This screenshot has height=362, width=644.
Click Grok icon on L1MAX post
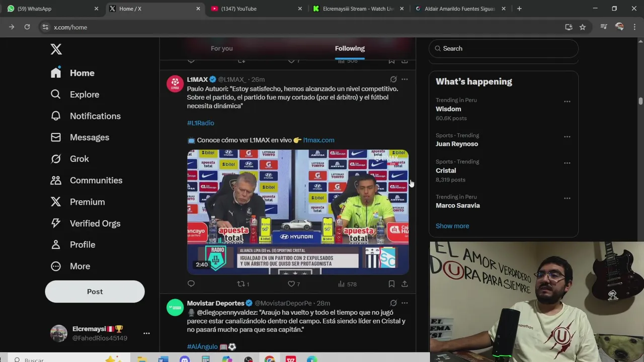pos(393,79)
